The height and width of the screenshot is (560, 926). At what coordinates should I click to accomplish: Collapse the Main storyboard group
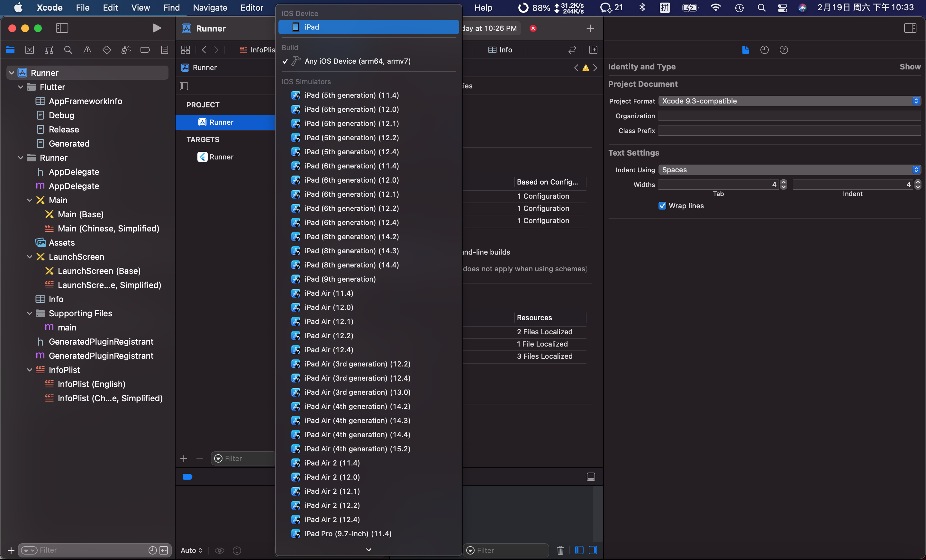[30, 200]
